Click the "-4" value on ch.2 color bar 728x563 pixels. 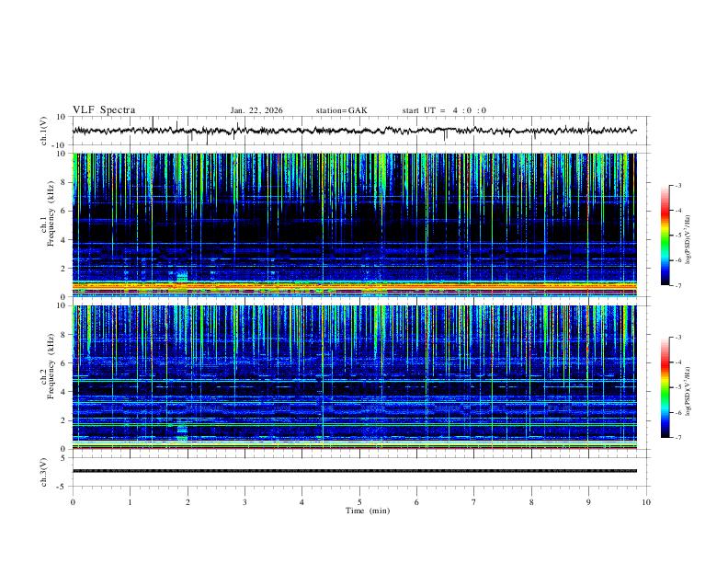pyautogui.click(x=678, y=362)
